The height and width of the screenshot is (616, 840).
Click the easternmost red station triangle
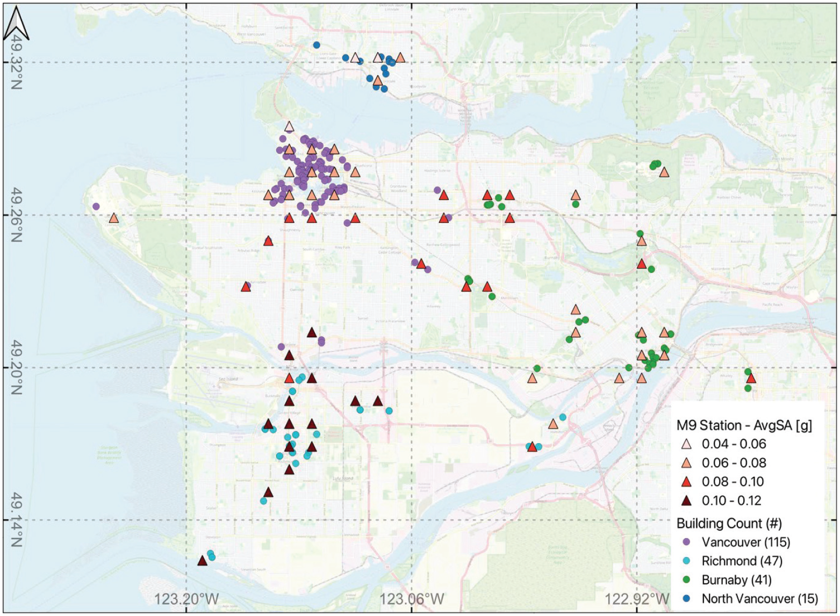[x=751, y=378]
